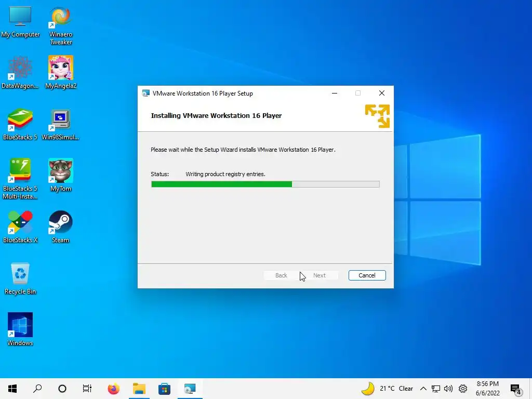Select the Winaero Tweaker shortcut
532x399 pixels.
(61, 26)
